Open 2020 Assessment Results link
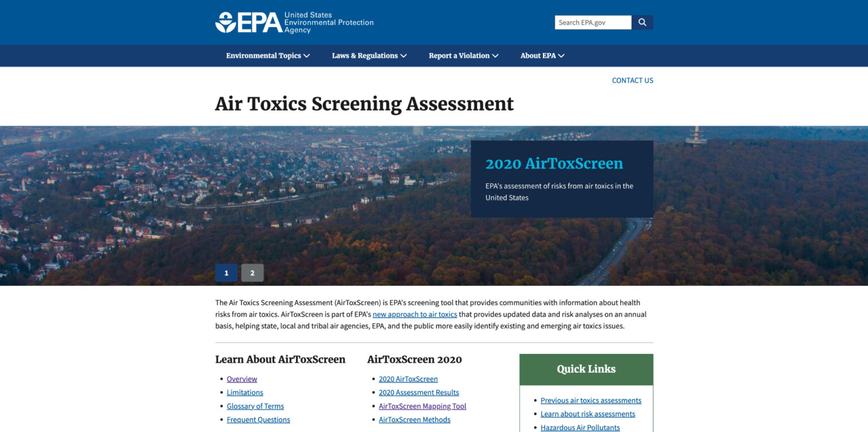 (x=419, y=392)
